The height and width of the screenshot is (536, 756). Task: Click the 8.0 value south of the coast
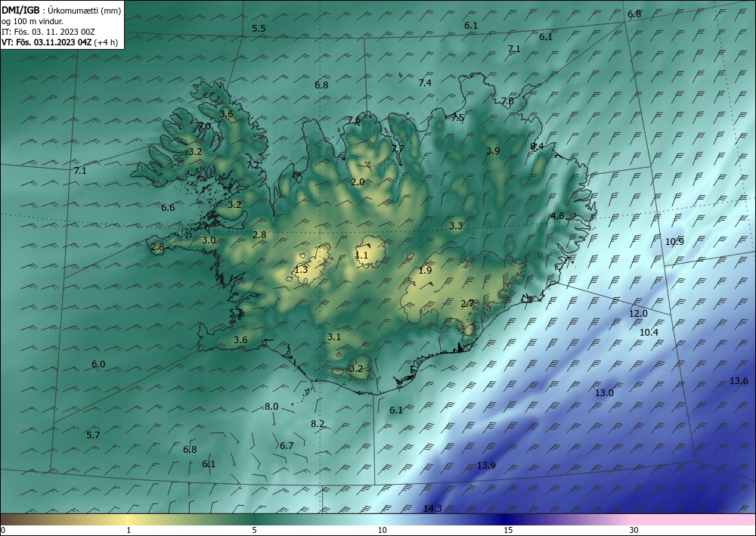click(x=271, y=407)
